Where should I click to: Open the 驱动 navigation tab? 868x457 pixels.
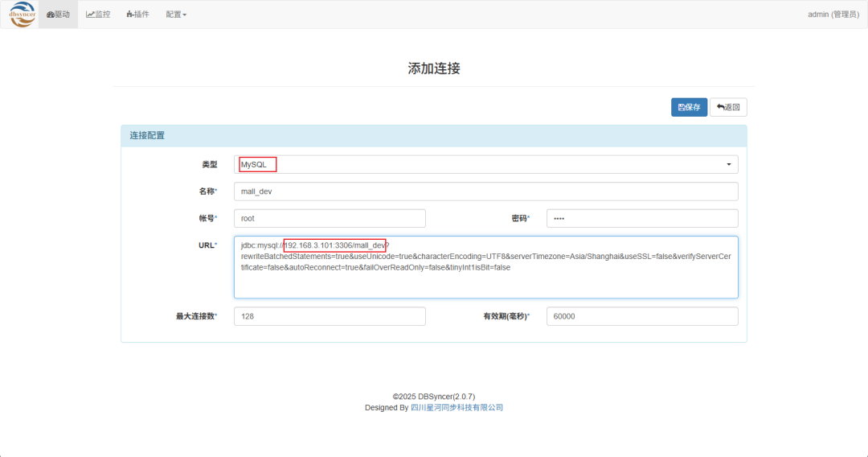[x=58, y=14]
